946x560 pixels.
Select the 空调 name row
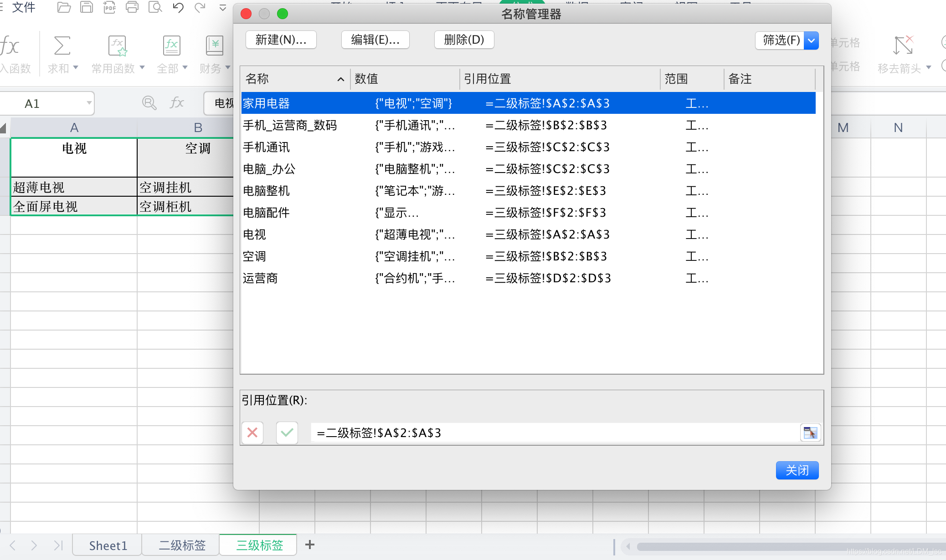coord(529,256)
